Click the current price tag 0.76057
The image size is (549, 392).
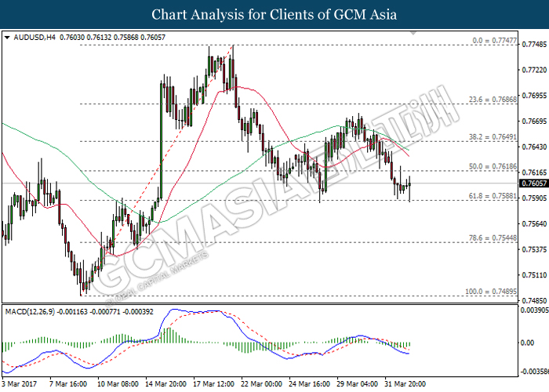[533, 183]
